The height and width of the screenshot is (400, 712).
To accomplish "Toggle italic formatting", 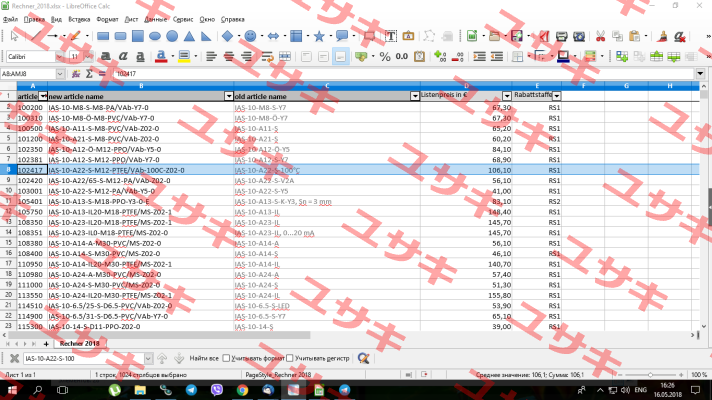I will (x=123, y=56).
